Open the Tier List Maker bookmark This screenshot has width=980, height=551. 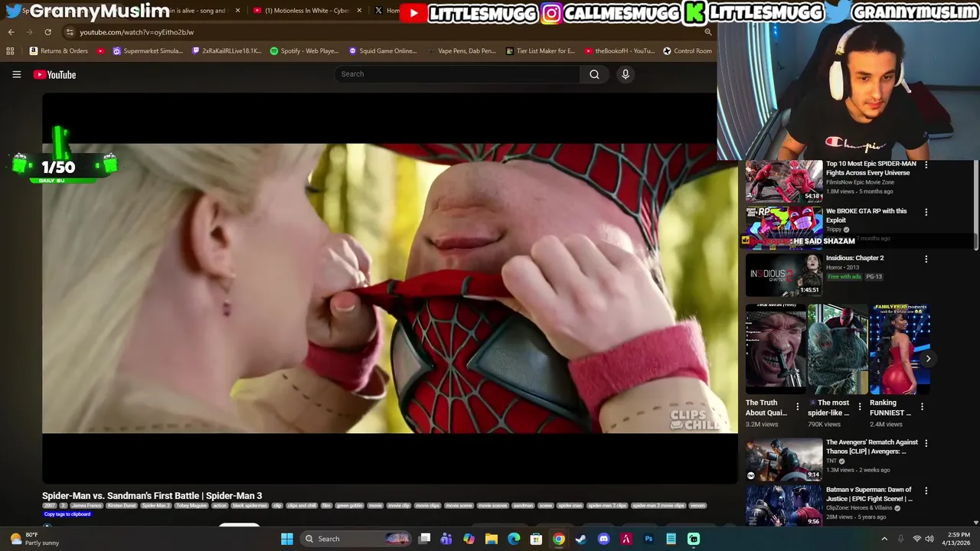[540, 51]
